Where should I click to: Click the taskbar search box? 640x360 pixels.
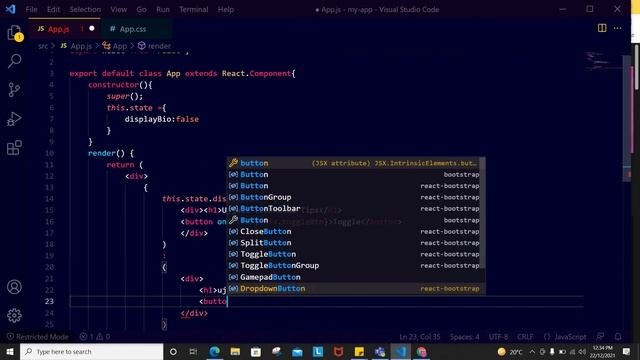pyautogui.click(x=91, y=351)
